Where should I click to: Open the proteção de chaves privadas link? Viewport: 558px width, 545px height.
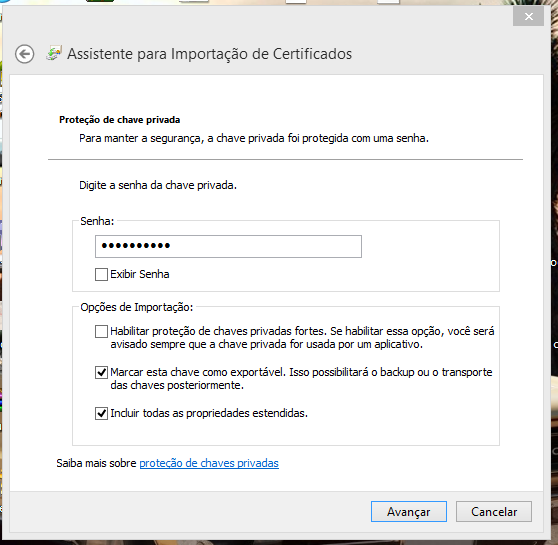[x=209, y=463]
